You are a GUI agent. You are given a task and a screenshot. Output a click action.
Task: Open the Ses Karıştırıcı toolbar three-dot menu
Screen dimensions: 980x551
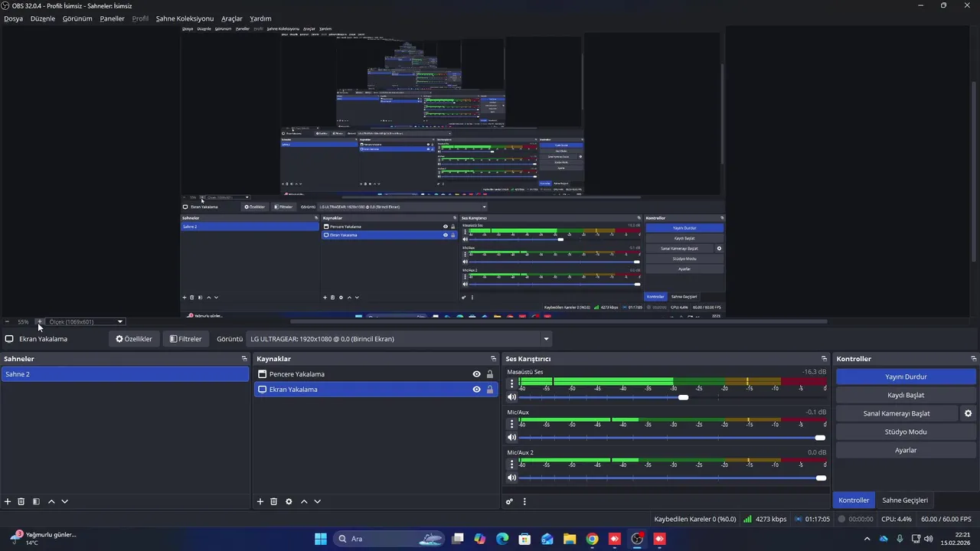point(524,501)
